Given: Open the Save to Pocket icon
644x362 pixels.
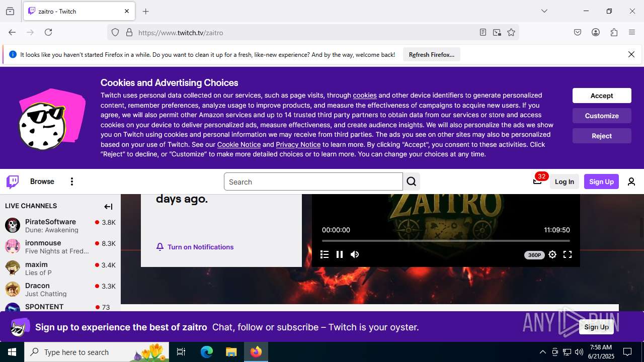Looking at the screenshot, I should [x=578, y=32].
